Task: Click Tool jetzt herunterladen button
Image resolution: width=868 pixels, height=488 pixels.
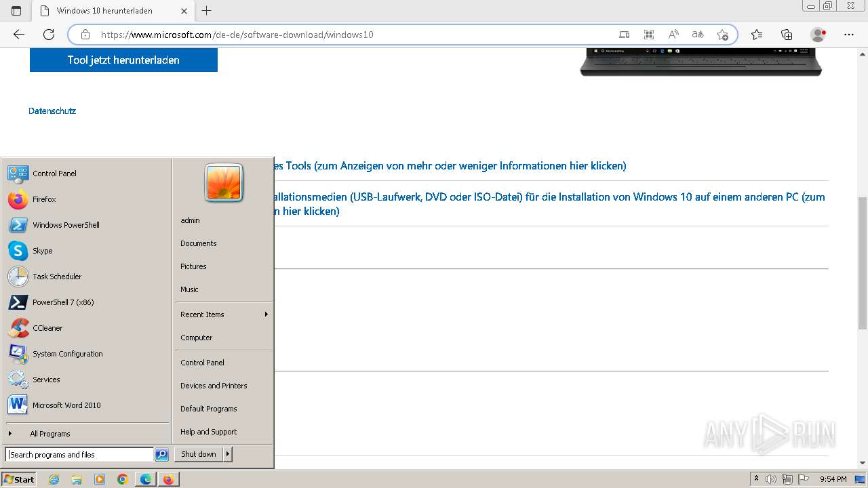Action: 123,60
